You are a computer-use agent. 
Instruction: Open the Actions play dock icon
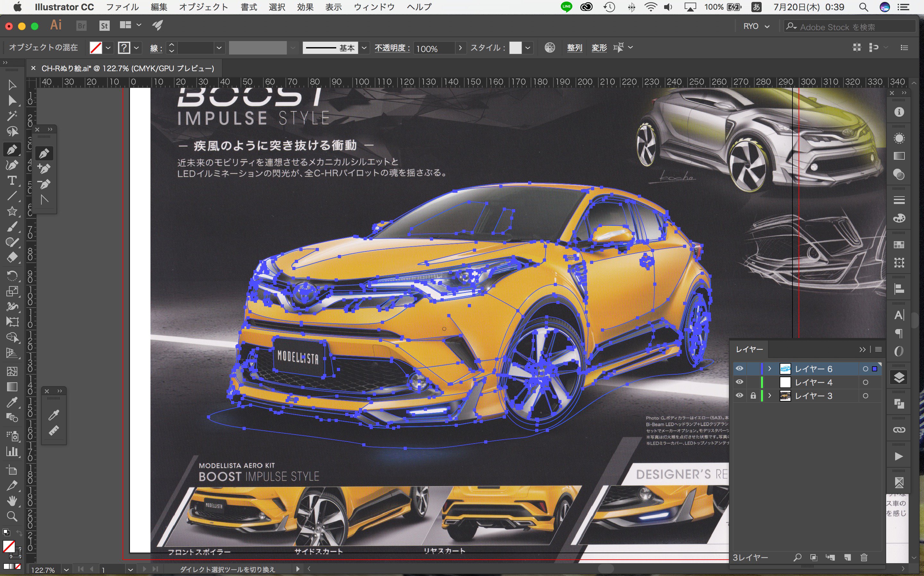(899, 456)
